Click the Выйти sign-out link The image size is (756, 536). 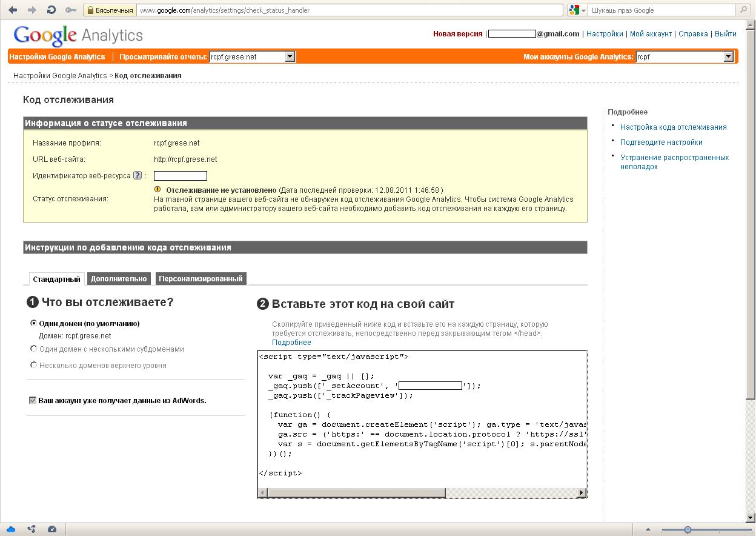point(726,34)
